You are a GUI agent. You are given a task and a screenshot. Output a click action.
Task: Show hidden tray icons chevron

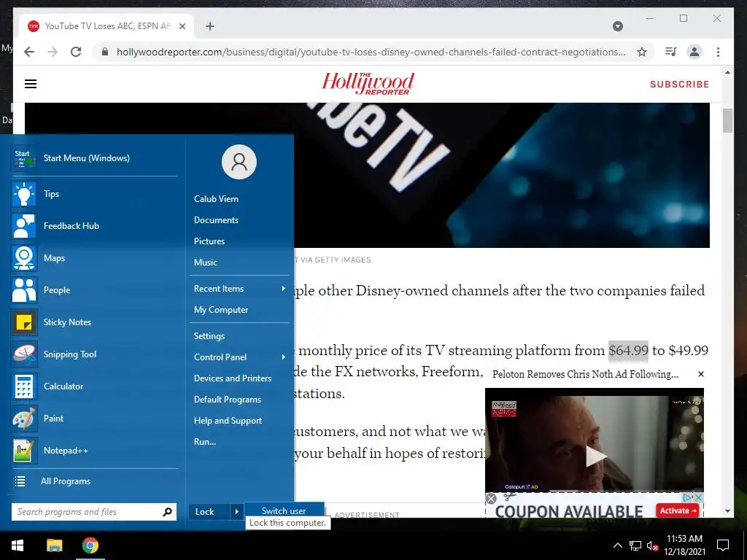[x=617, y=545]
